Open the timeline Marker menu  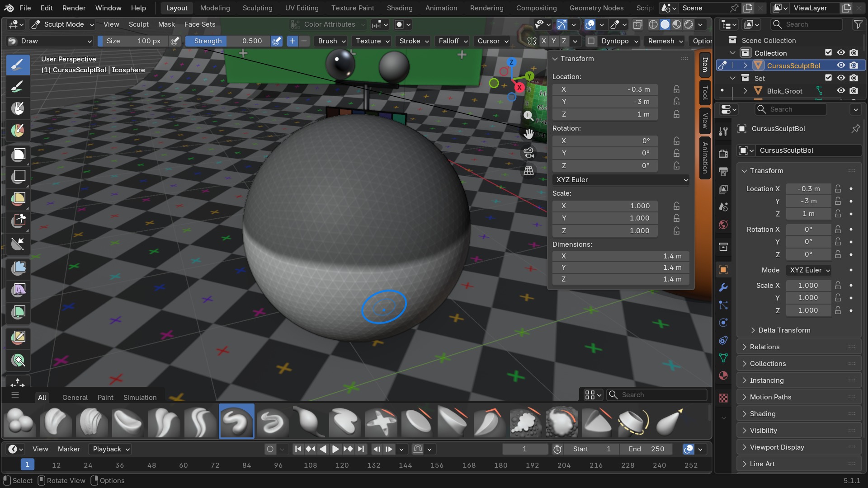(69, 449)
